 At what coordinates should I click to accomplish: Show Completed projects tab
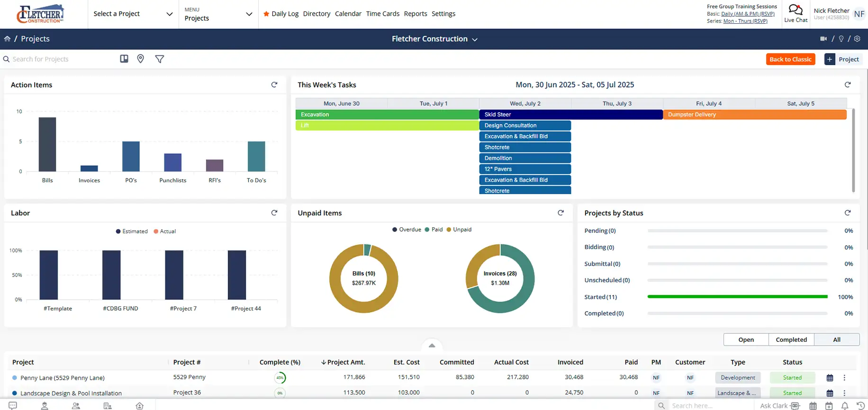click(791, 339)
